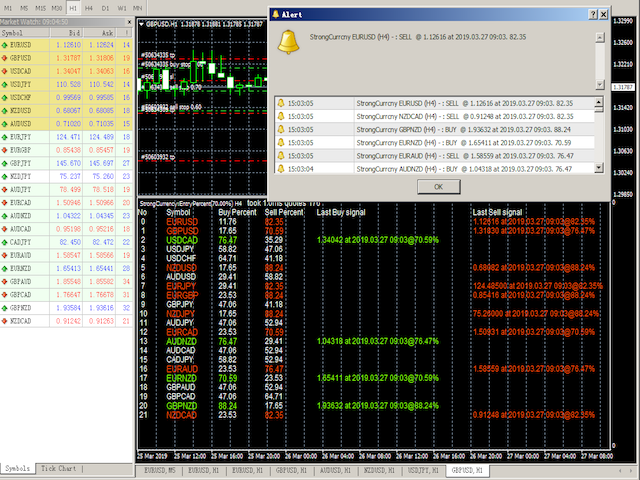
Task: Click the red arrow icon next to GBPUSD
Action: [6, 58]
